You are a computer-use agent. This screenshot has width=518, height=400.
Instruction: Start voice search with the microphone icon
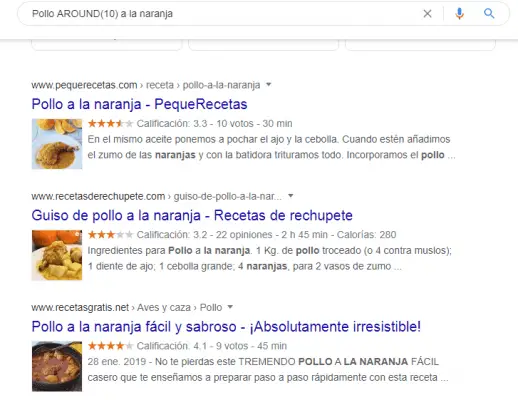(459, 14)
